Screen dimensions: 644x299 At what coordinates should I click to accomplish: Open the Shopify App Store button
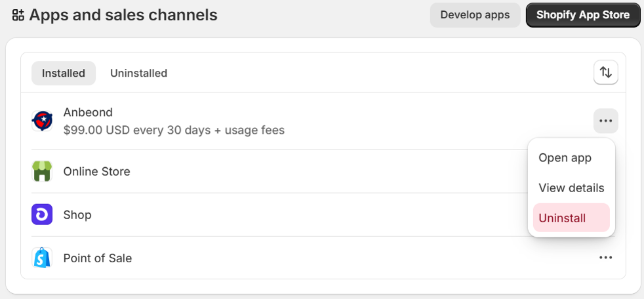pyautogui.click(x=582, y=15)
